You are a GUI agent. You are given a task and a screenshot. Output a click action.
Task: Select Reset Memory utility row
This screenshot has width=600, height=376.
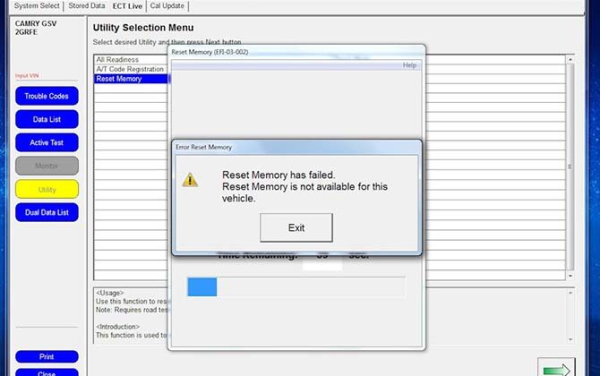tap(131, 79)
